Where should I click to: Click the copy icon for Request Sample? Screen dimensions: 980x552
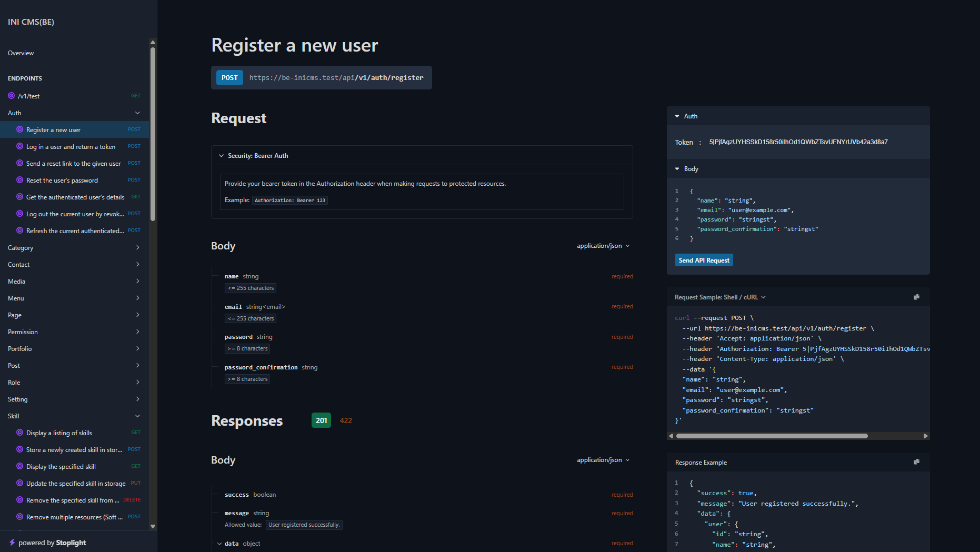point(916,297)
